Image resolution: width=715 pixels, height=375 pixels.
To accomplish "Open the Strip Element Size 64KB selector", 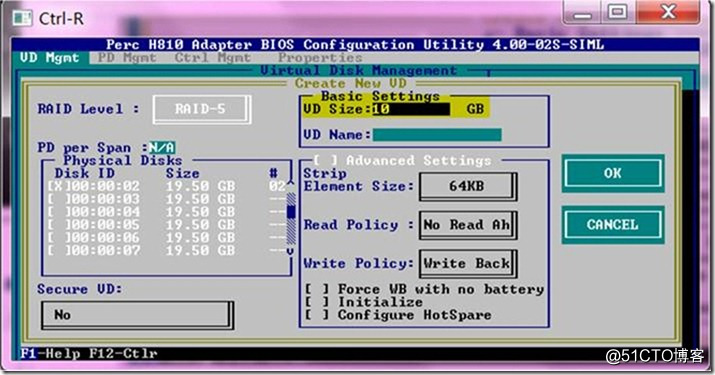I will coord(467,186).
